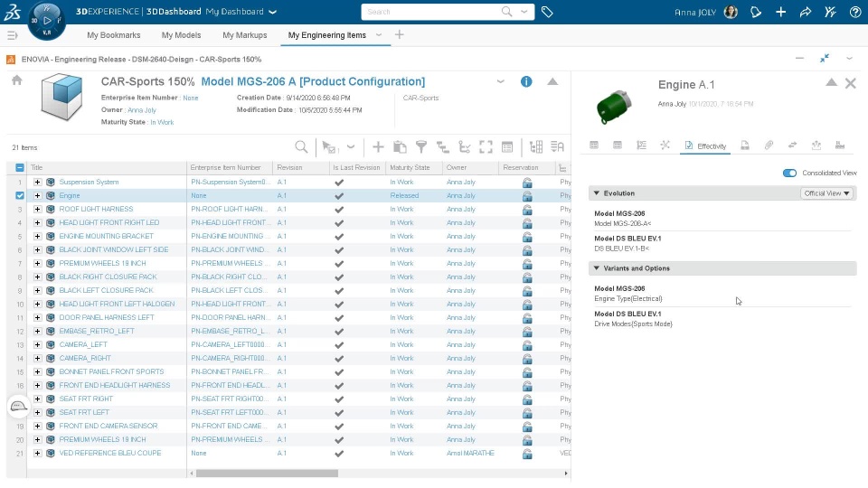The height and width of the screenshot is (488, 868).
Task: Open the PREMIUM WHEELS 19 INCH row 7
Action: pos(102,263)
